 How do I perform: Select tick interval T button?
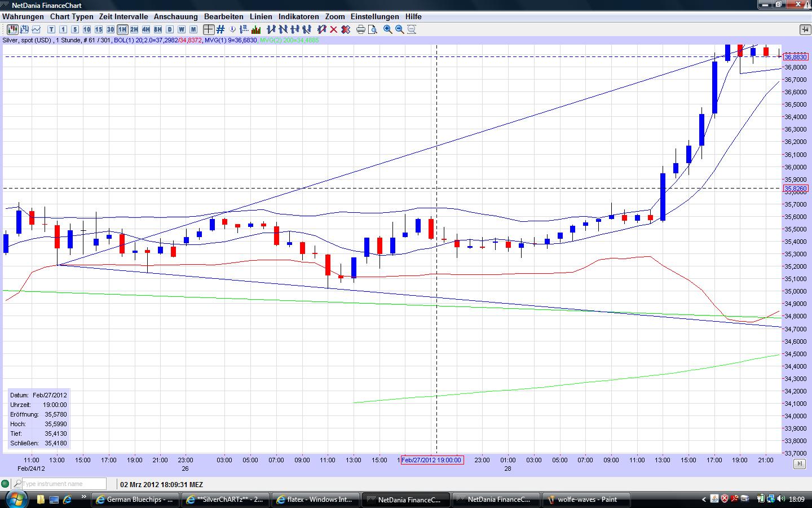click(x=51, y=29)
